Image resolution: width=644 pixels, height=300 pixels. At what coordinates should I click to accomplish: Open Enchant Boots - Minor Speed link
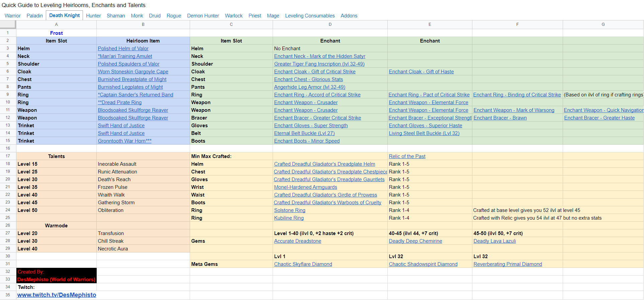(x=307, y=141)
